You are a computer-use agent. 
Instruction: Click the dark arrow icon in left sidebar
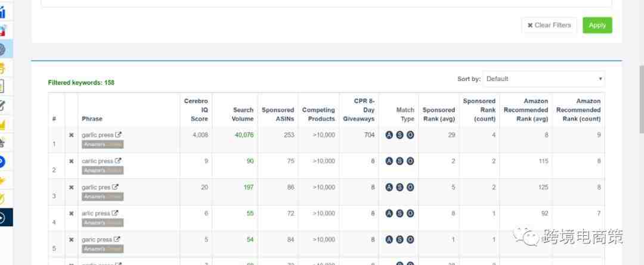(x=2, y=218)
